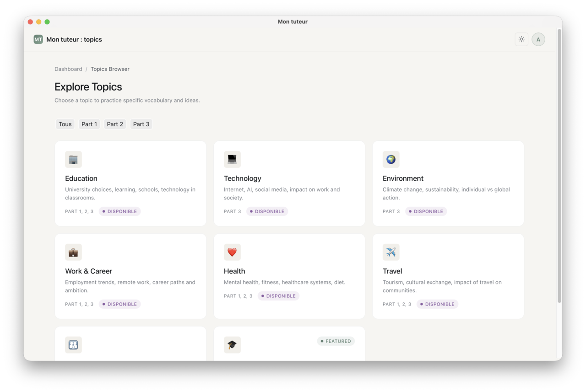586x392 pixels.
Task: Click the Travel airplane icon
Action: tap(391, 252)
